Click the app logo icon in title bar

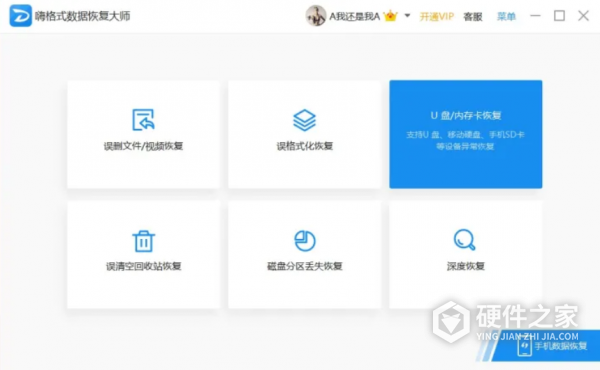pyautogui.click(x=20, y=16)
